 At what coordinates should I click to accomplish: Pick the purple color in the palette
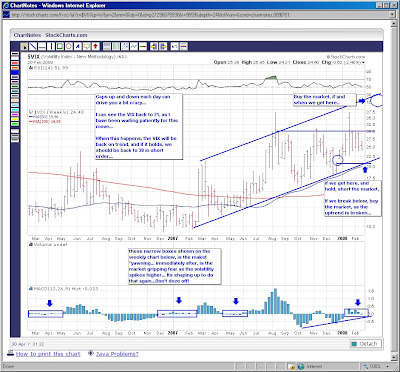point(15,82)
